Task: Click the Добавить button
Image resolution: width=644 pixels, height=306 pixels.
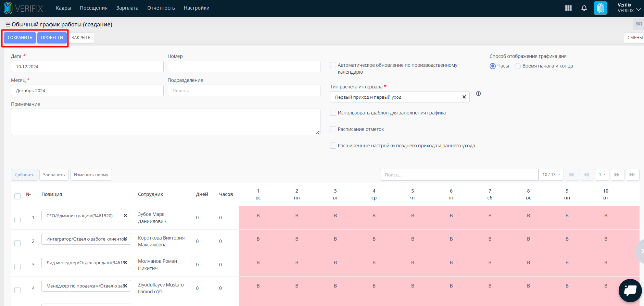Action: (24, 175)
